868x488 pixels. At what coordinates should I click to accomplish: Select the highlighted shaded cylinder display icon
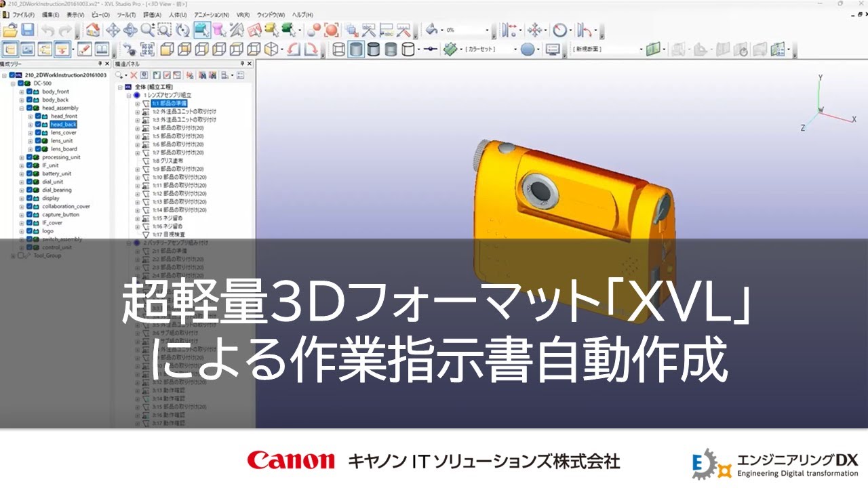point(356,49)
